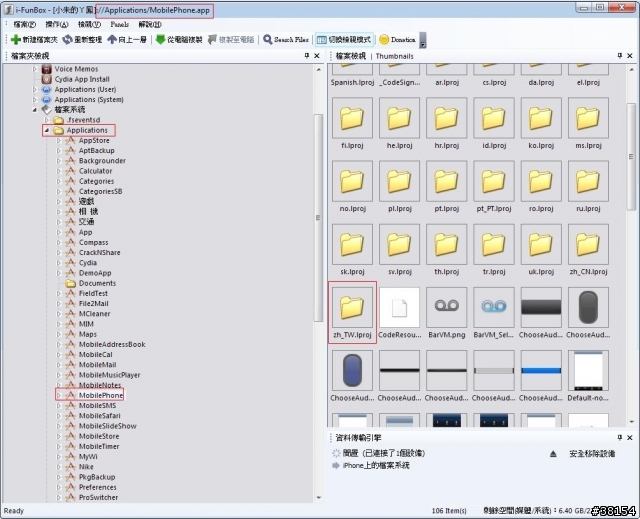Click the safely remove device link
The width and height of the screenshot is (640, 519).
pyautogui.click(x=592, y=454)
